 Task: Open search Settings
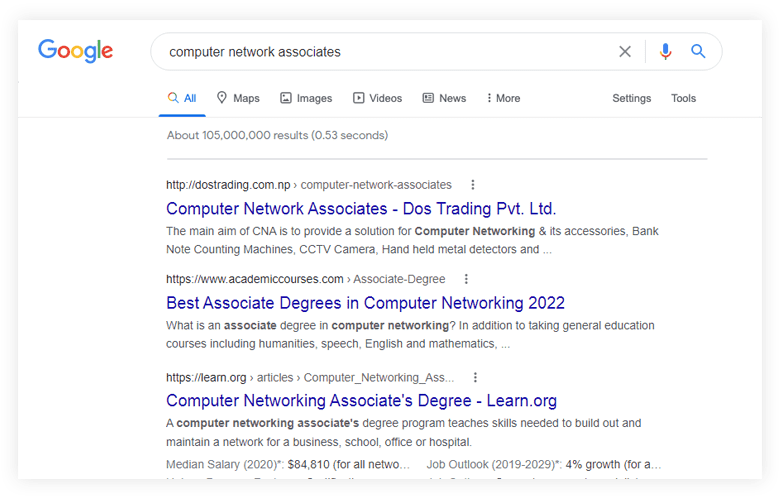[631, 98]
